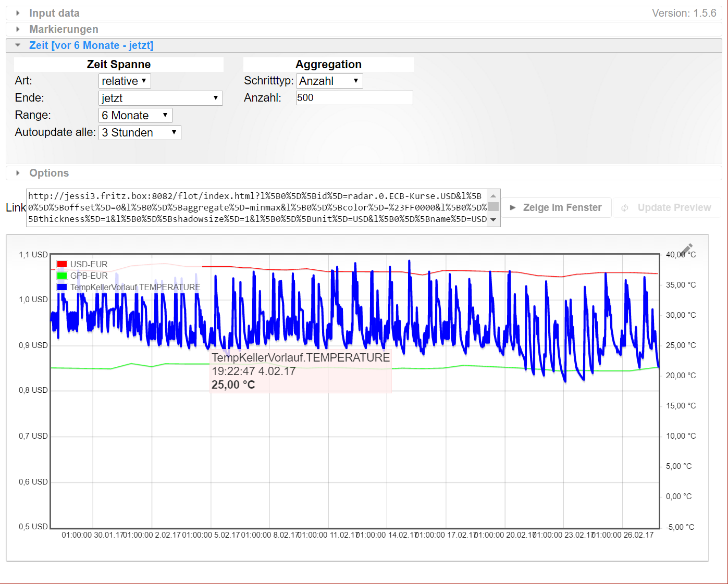Screen dimensions: 728x584
Task: Click the 1,1 USD axis label
Action: pos(33,255)
